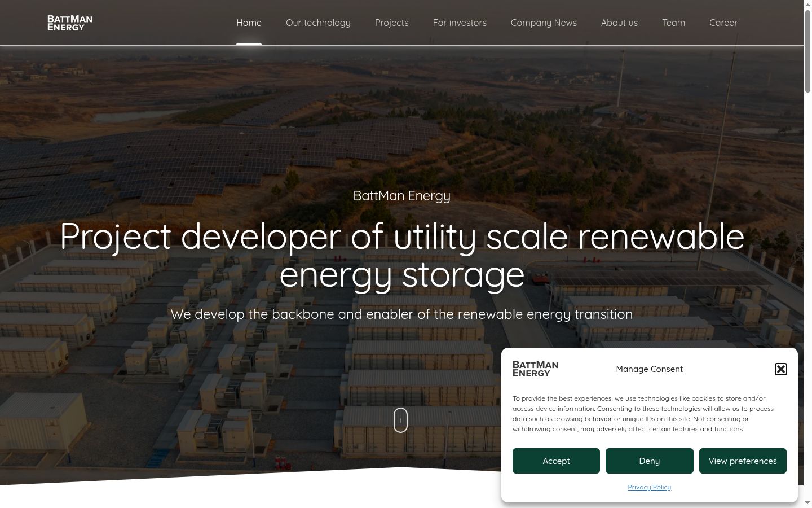
Task: Open the For investors section
Action: tap(460, 23)
